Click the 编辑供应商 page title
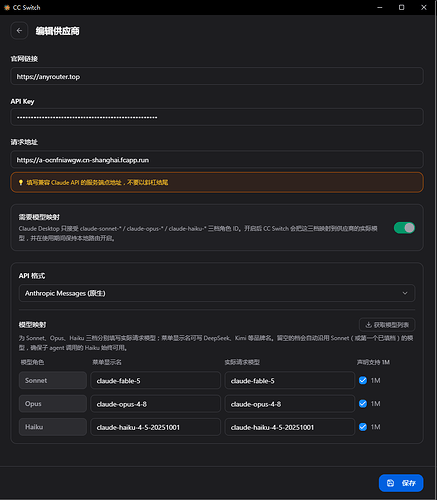The width and height of the screenshot is (437, 500). point(57,31)
